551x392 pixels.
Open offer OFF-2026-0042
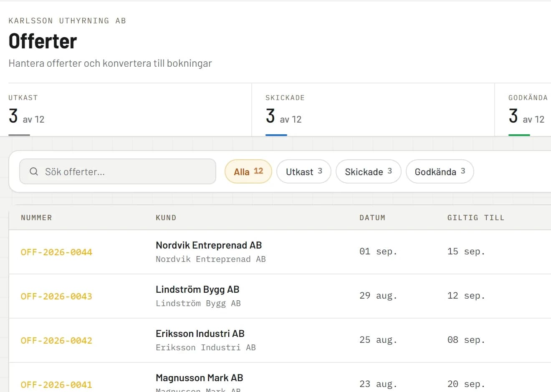click(56, 340)
